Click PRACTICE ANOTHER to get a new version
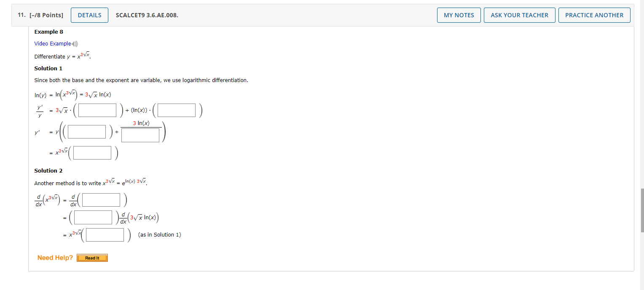This screenshot has width=644, height=290. pos(594,15)
